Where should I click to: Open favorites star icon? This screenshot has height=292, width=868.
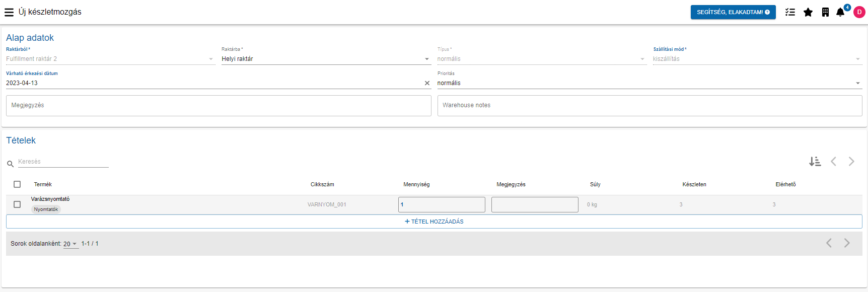(x=808, y=12)
